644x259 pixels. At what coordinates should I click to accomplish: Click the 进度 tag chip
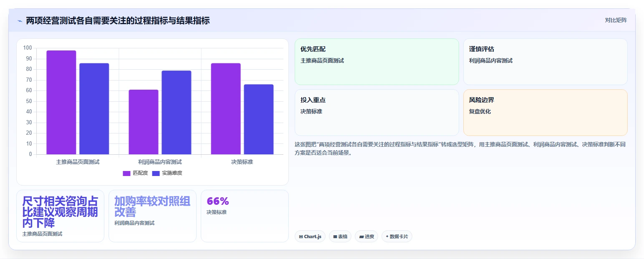(x=366, y=236)
